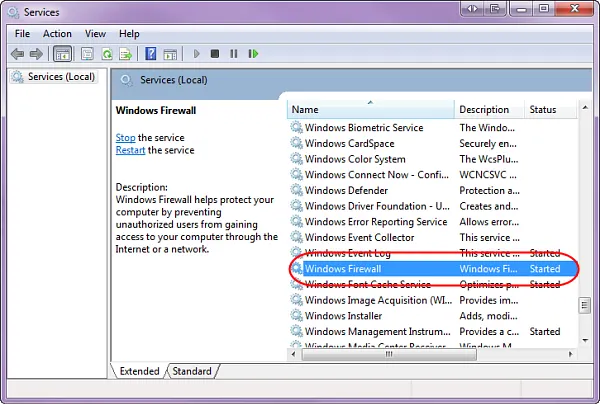Click the gear icon beside Windows Event Collector

click(x=296, y=237)
